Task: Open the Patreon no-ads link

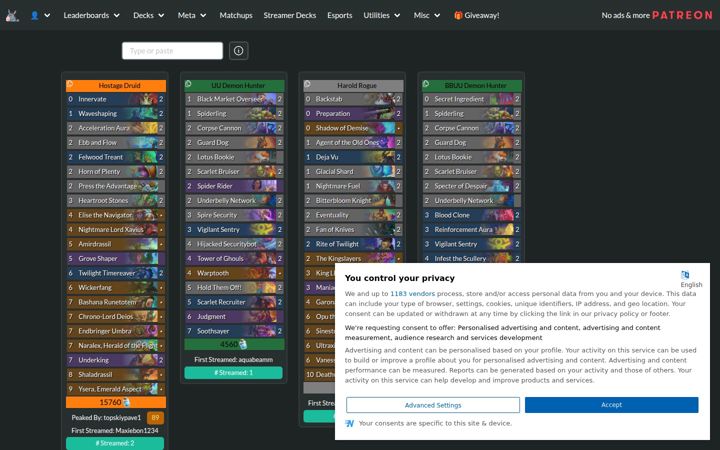Action: pyautogui.click(x=657, y=15)
